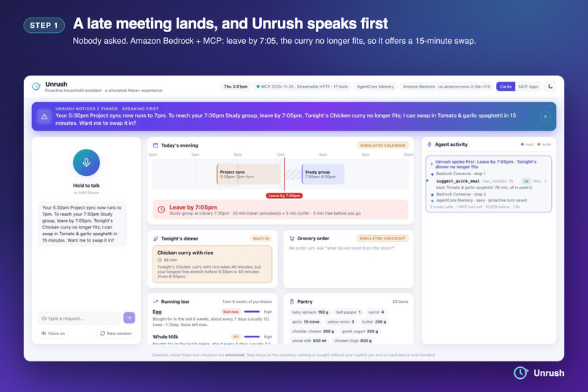Click the from 6 weeks of purchases label
588x392 pixels.
247,301
